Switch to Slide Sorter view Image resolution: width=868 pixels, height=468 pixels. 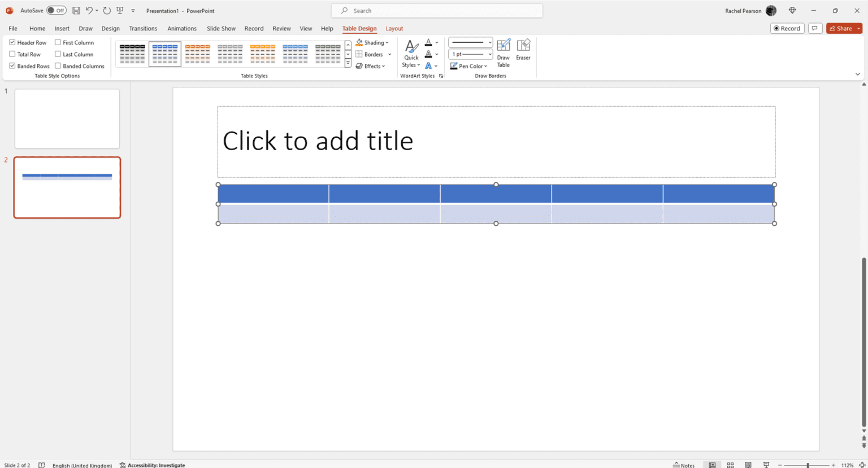tap(730, 464)
